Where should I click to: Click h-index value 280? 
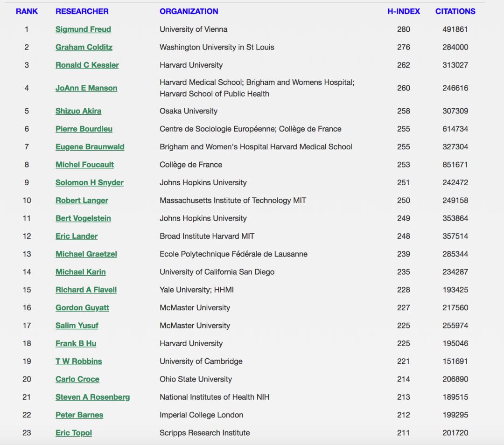coord(403,29)
